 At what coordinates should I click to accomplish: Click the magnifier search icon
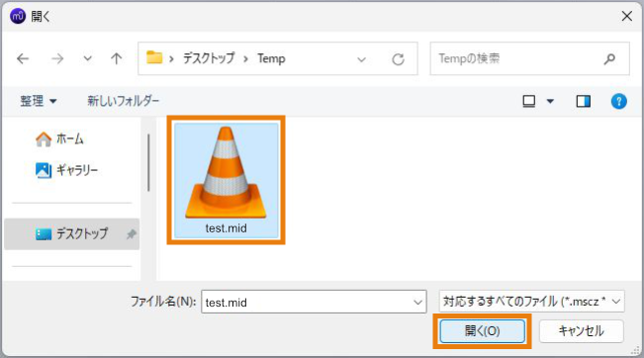coord(609,59)
